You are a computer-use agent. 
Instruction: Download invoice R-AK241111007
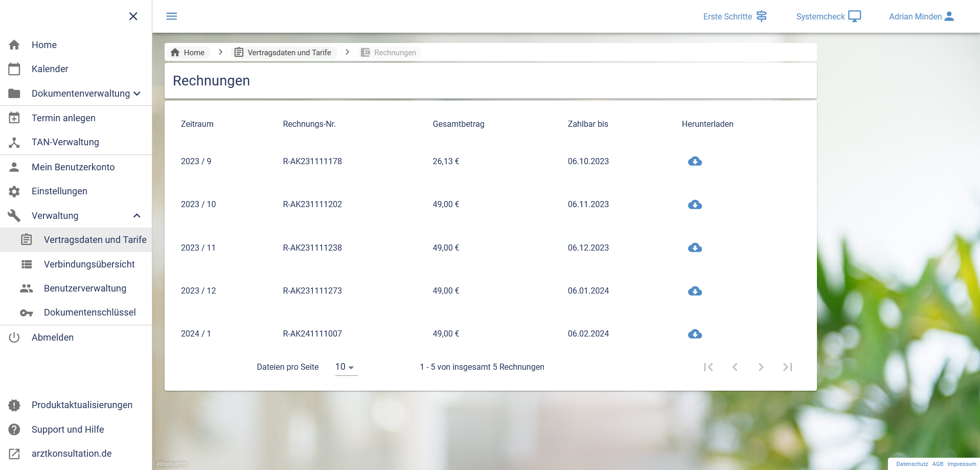tap(695, 334)
